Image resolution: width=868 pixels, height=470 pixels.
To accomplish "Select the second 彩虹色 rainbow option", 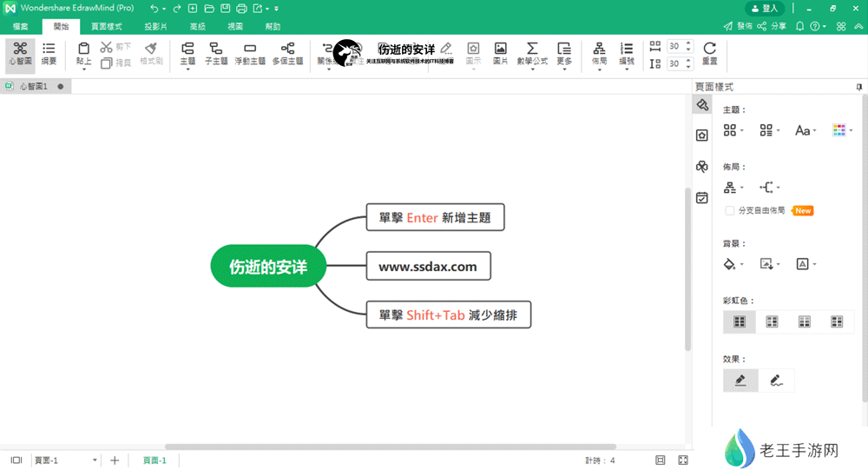I will pos(772,321).
